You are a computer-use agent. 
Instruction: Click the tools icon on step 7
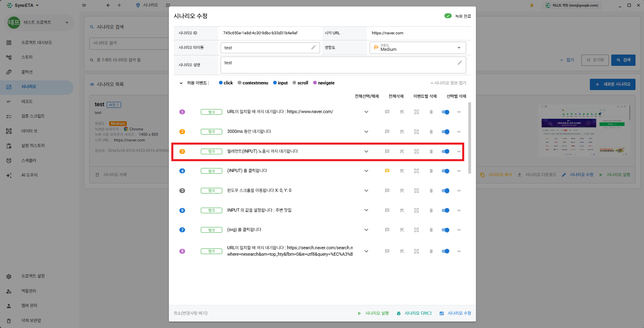point(402,230)
